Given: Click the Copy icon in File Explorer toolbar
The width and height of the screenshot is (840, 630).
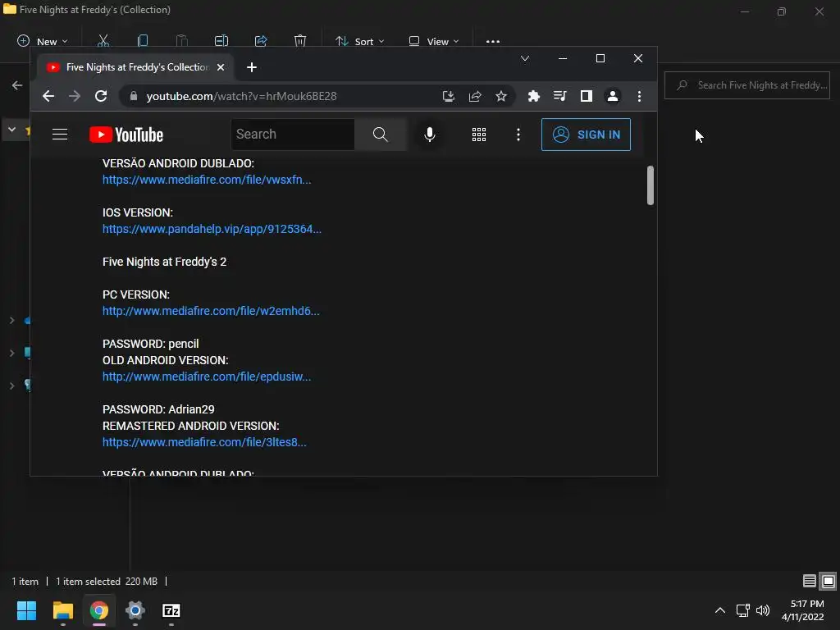Looking at the screenshot, I should (x=143, y=41).
